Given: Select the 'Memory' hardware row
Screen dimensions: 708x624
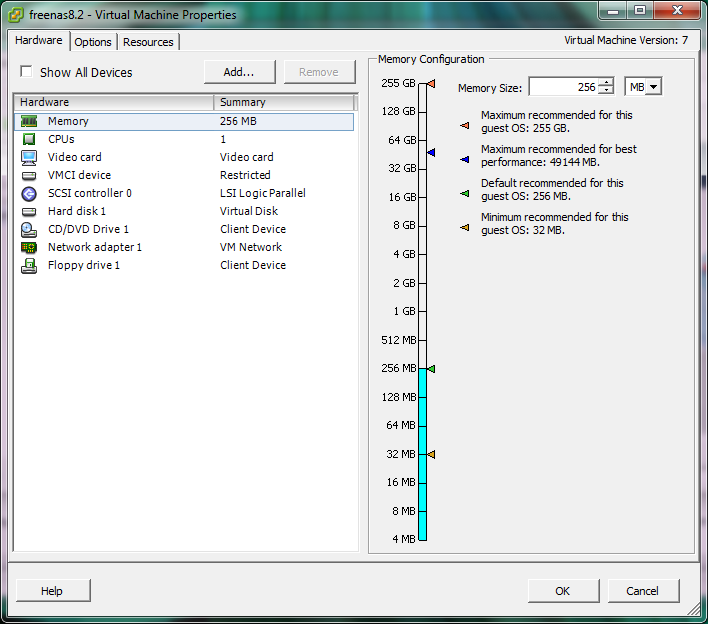Looking at the screenshot, I should tap(184, 121).
